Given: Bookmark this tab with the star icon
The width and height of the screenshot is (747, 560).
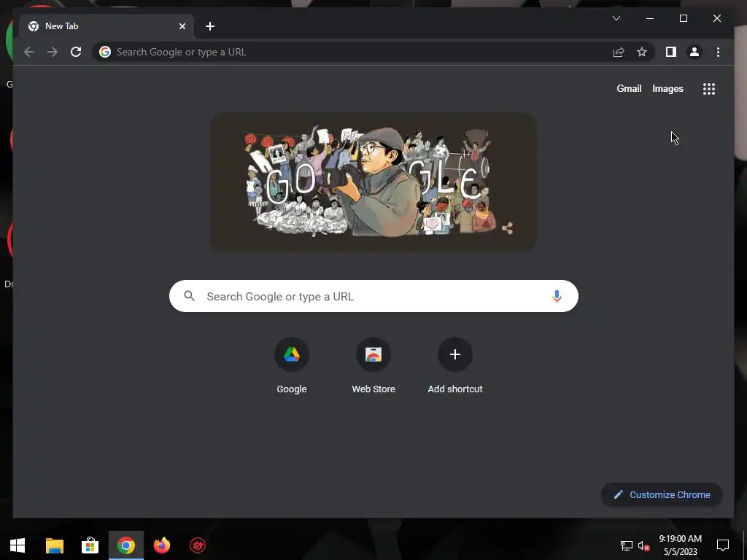Looking at the screenshot, I should (642, 52).
